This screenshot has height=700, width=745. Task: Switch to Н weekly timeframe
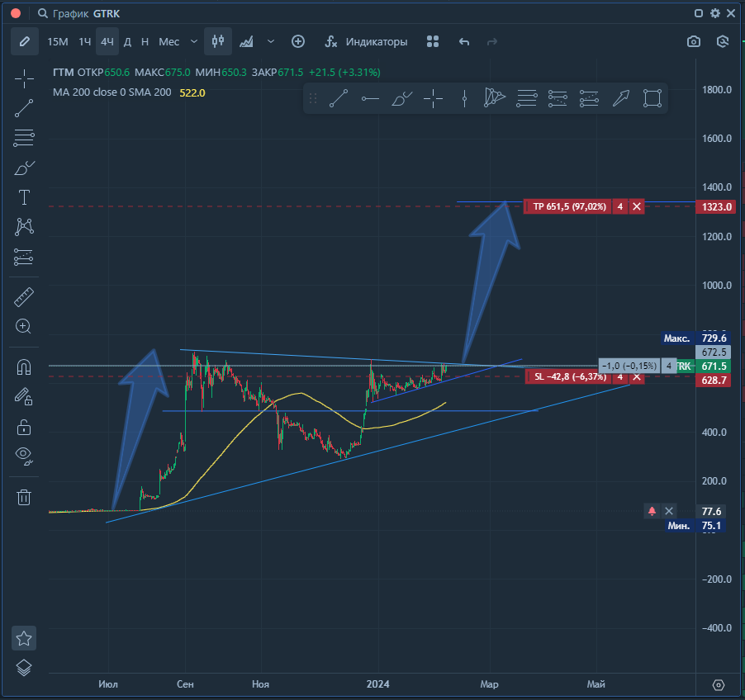[145, 42]
